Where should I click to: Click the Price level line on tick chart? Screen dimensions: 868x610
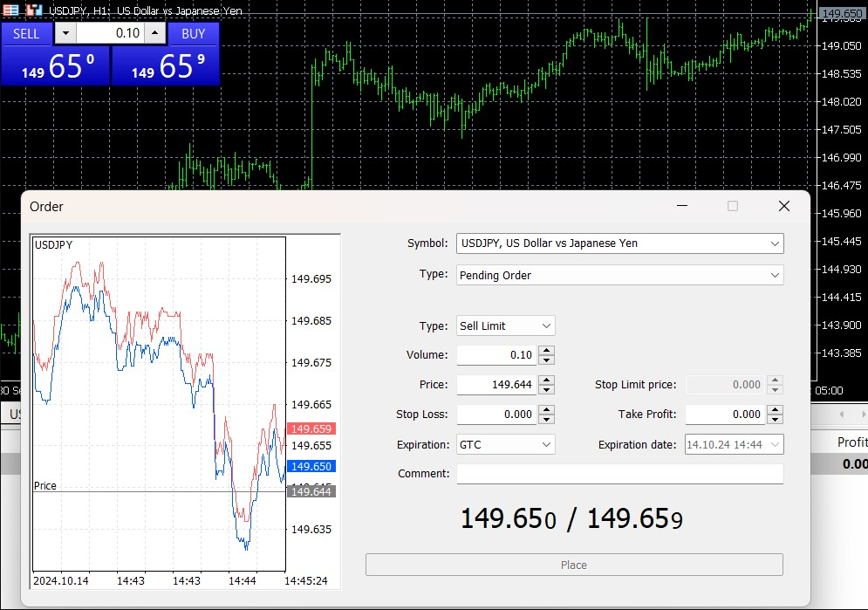pyautogui.click(x=160, y=491)
